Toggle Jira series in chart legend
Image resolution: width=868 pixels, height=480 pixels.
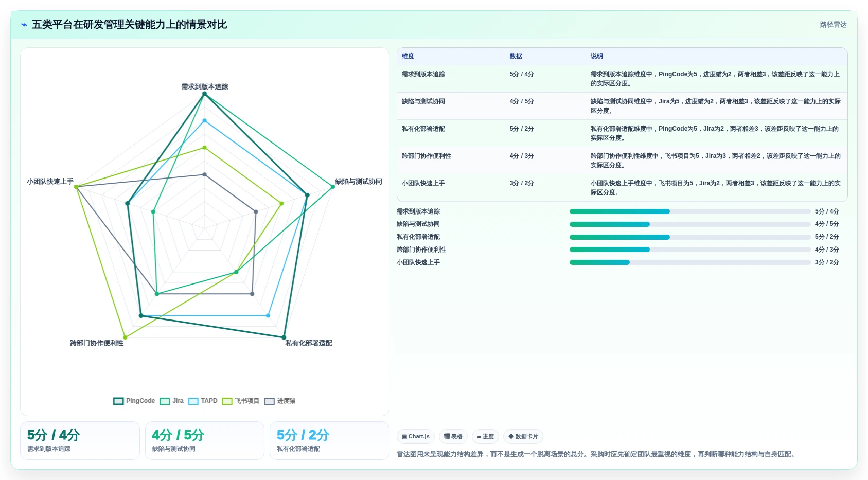(x=172, y=401)
